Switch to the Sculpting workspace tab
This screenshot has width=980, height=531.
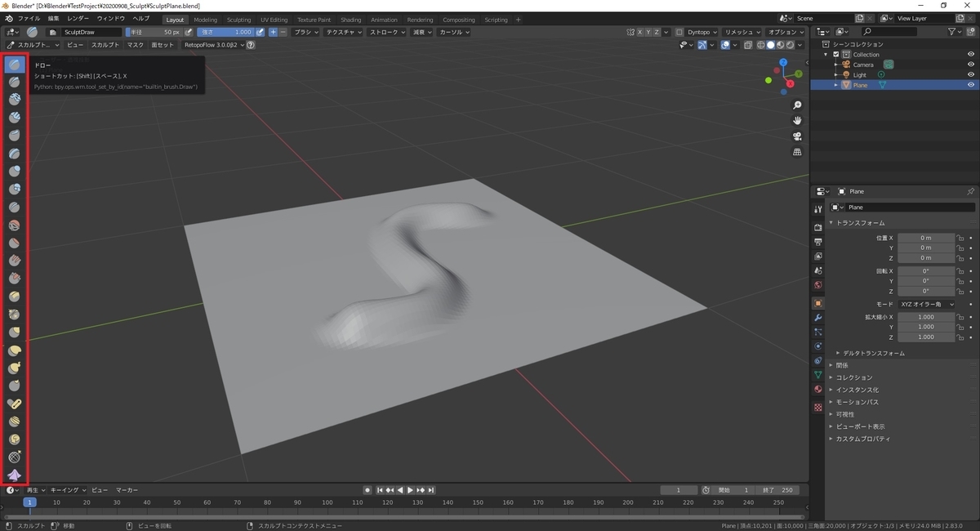239,20
